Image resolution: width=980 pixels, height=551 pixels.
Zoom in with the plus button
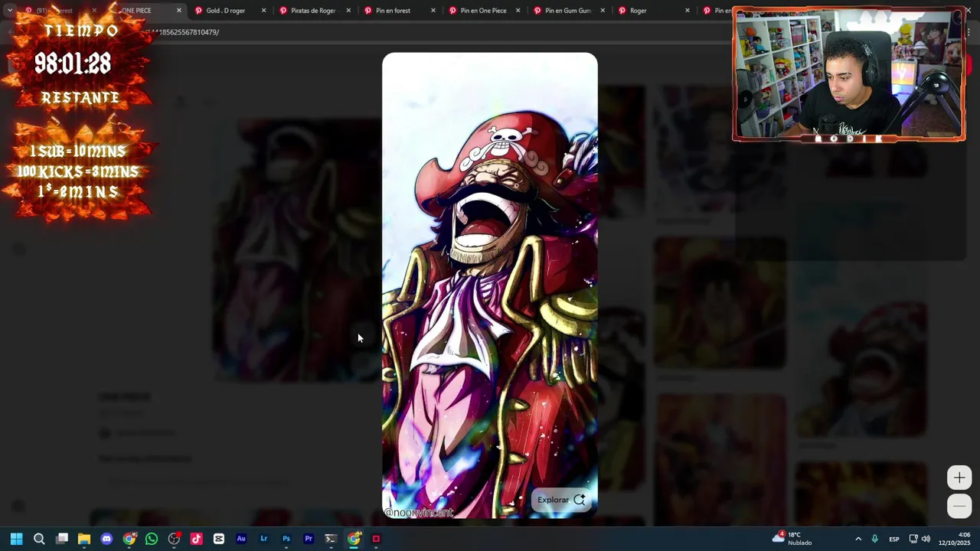click(959, 478)
